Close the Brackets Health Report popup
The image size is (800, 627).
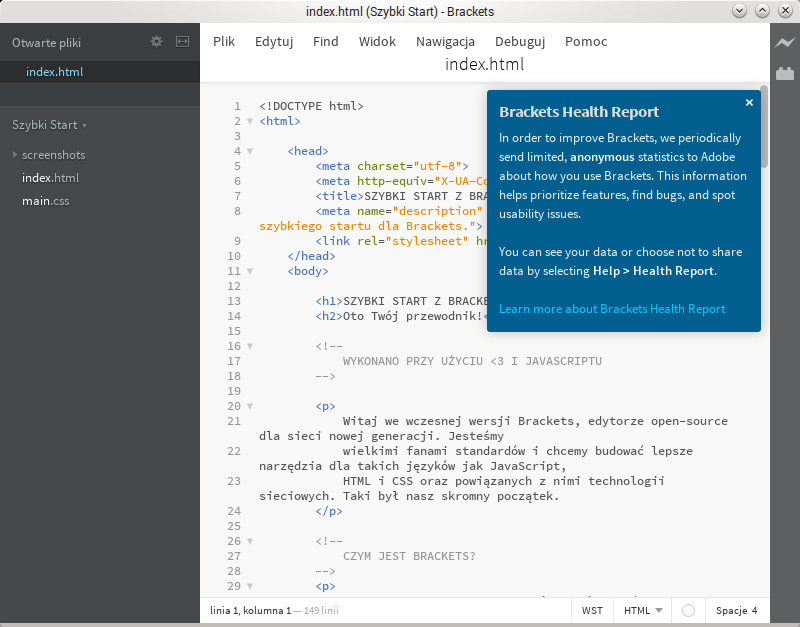[x=749, y=103]
